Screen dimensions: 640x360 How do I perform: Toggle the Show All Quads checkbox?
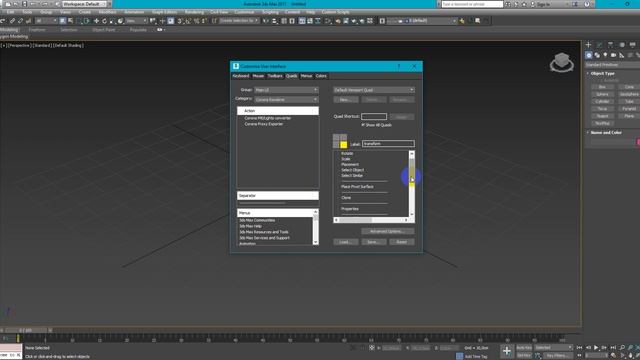(x=363, y=125)
